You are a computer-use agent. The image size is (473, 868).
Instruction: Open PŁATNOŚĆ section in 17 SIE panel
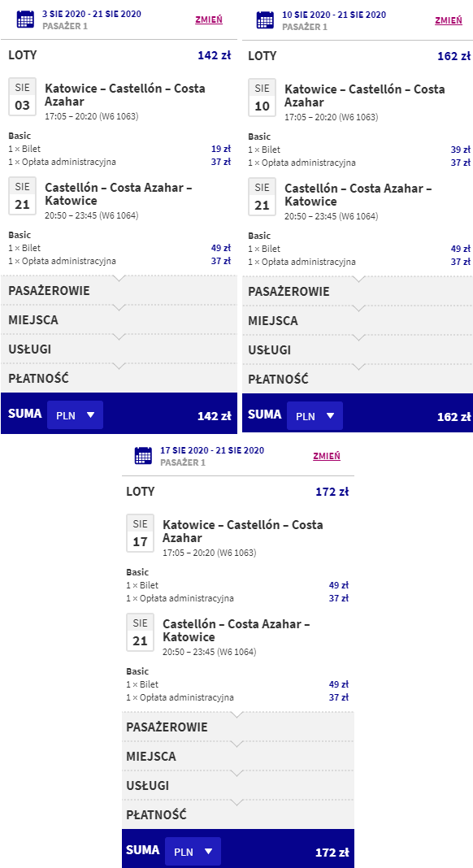(x=237, y=815)
